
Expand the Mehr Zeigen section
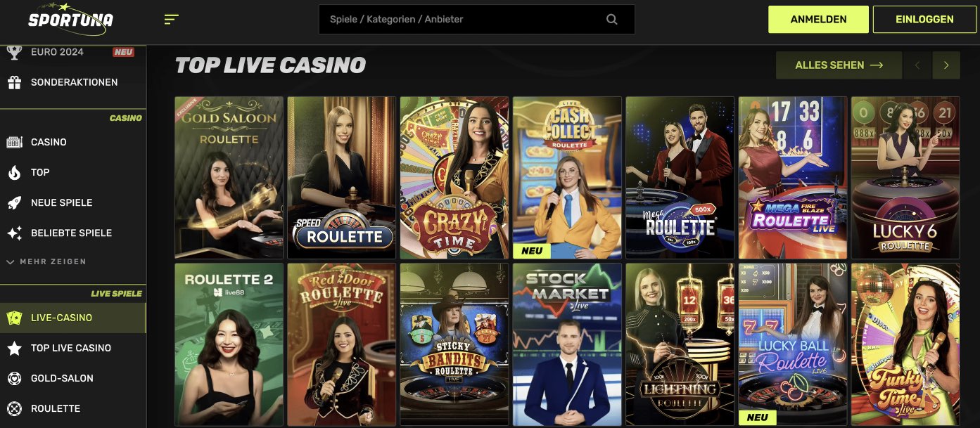click(46, 261)
